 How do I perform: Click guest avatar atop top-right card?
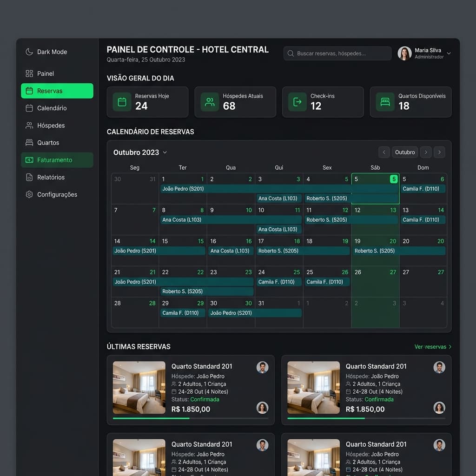[439, 367]
